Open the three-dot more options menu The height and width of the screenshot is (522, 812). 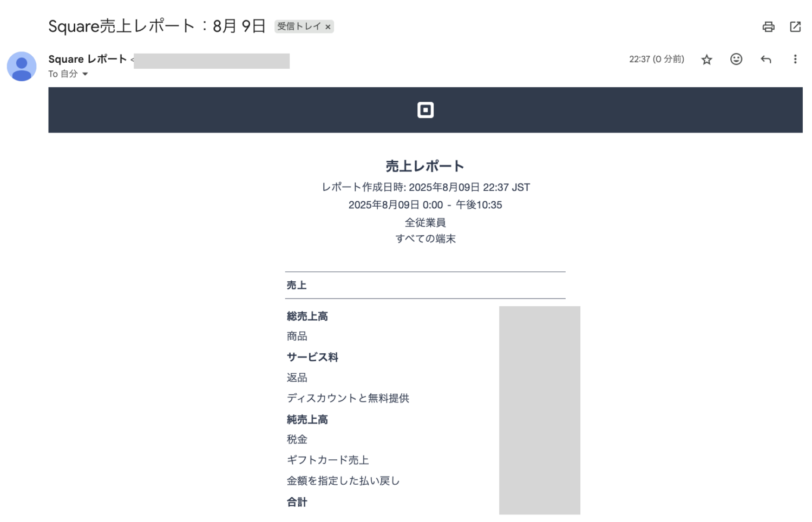click(795, 59)
